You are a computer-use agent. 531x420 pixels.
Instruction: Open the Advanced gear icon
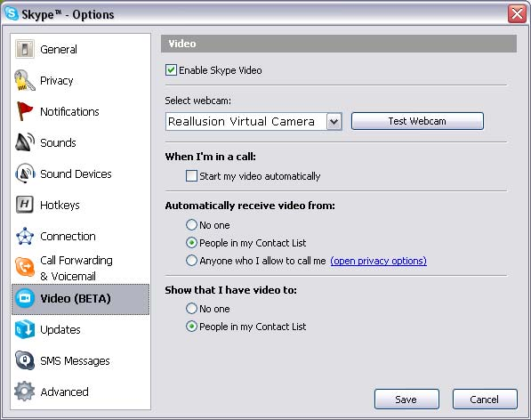click(x=25, y=392)
